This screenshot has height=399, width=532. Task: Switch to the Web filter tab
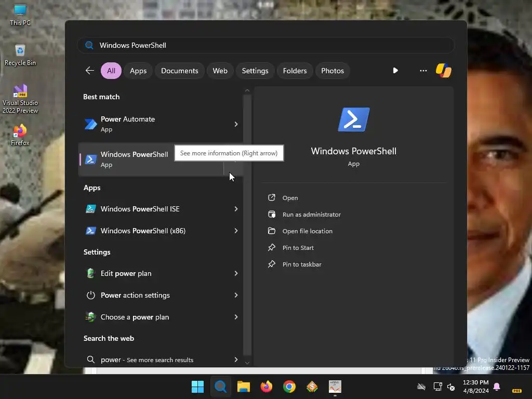tap(220, 71)
